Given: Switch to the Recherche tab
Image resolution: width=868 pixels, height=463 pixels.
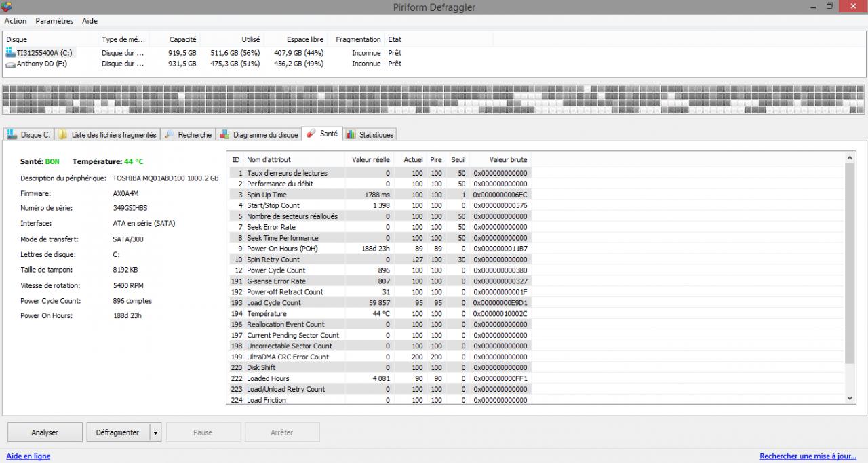Looking at the screenshot, I should click(188, 134).
